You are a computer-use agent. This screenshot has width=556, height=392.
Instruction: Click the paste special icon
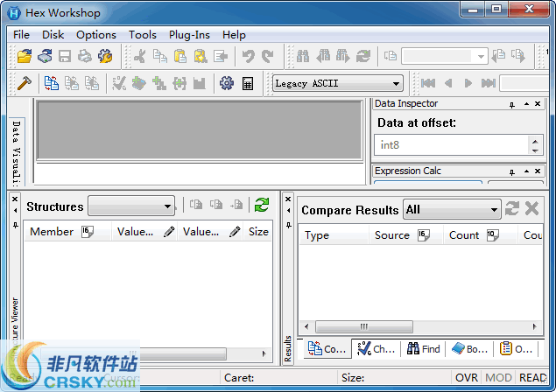pyautogui.click(x=201, y=56)
